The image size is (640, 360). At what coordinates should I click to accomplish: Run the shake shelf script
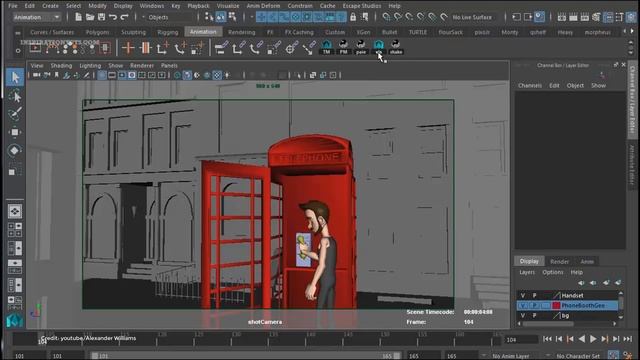click(x=396, y=47)
